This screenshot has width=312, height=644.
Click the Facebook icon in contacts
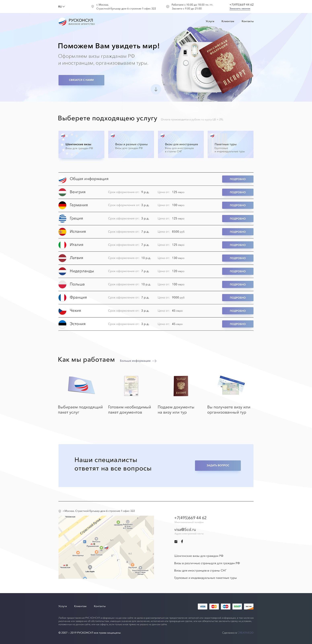pyautogui.click(x=182, y=542)
